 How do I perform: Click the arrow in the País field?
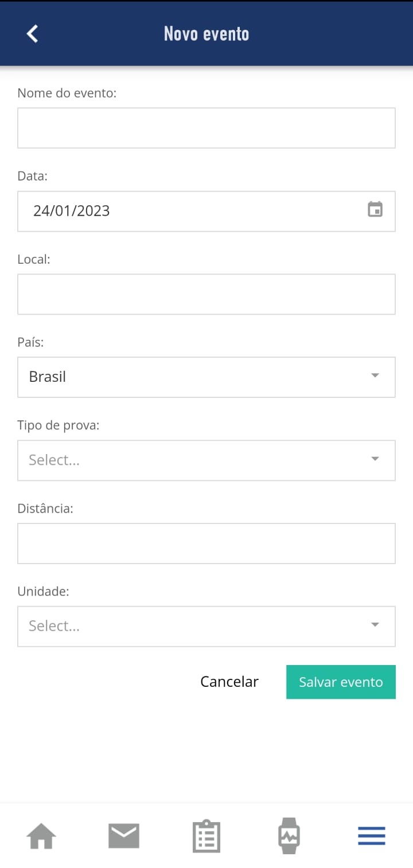375,376
